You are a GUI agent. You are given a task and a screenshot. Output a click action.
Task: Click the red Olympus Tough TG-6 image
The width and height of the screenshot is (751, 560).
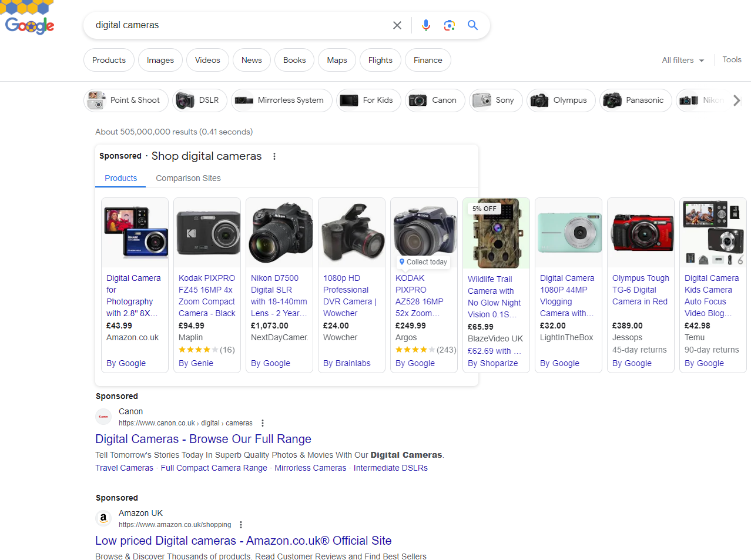tap(641, 233)
